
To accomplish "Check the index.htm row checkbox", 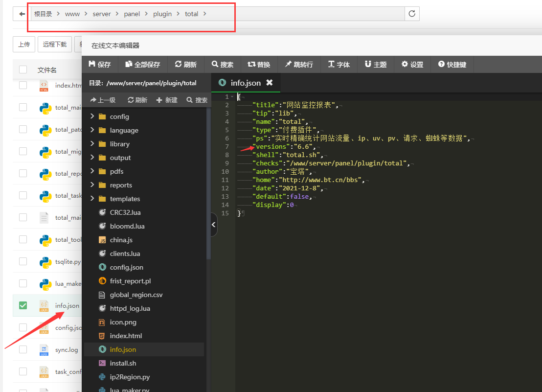I will coord(23,85).
